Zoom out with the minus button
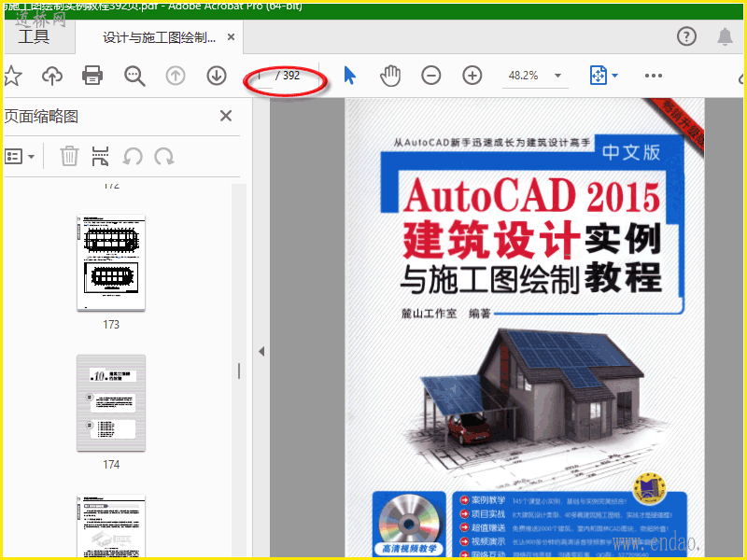747x560 pixels. point(431,76)
